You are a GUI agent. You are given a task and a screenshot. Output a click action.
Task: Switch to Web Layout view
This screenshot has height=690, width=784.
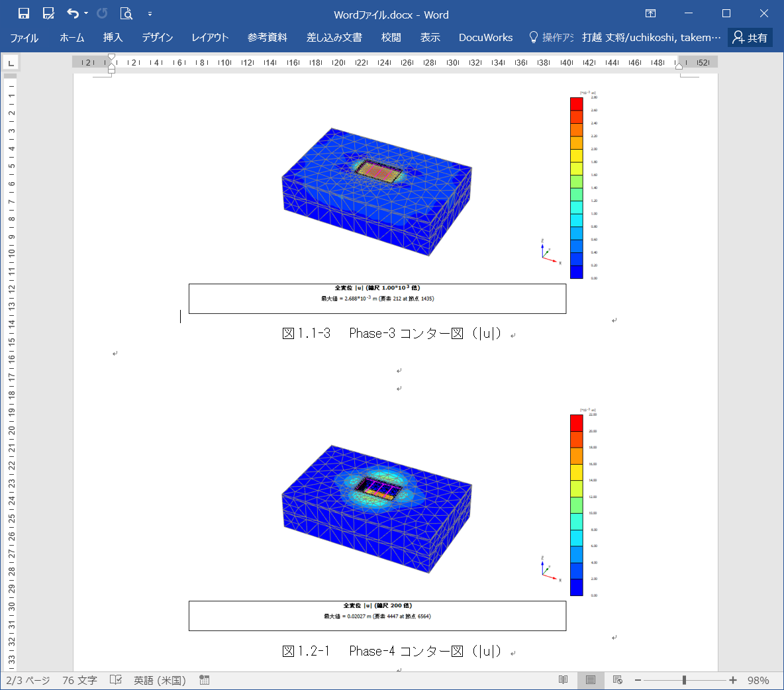(x=618, y=680)
